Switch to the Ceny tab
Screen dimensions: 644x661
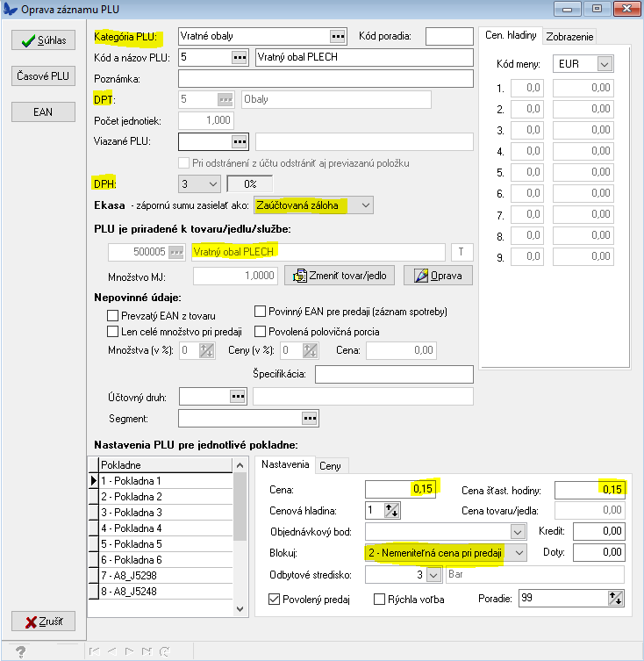coord(330,465)
